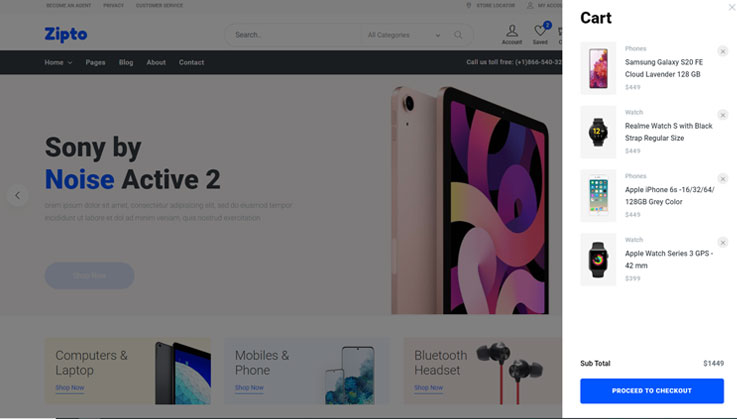Click the Cart heading
Screen dimensions: 737x419
click(x=596, y=18)
